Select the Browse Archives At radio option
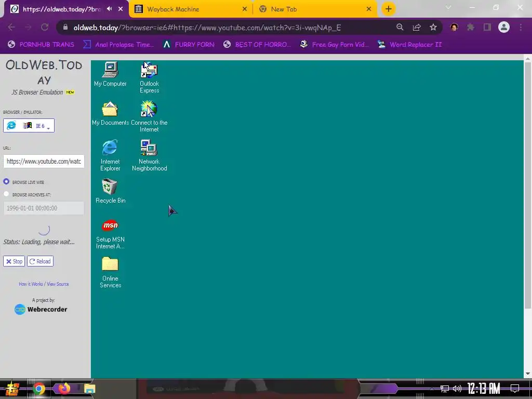 (x=6, y=194)
